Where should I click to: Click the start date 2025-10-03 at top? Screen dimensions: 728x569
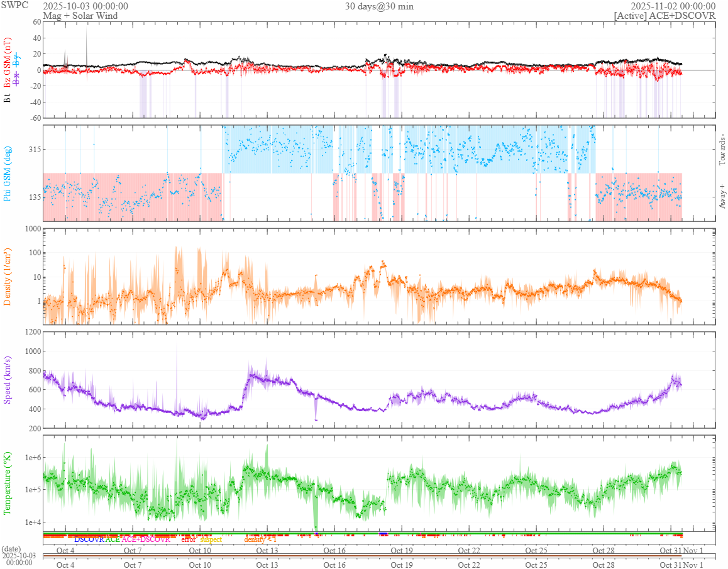[85, 6]
